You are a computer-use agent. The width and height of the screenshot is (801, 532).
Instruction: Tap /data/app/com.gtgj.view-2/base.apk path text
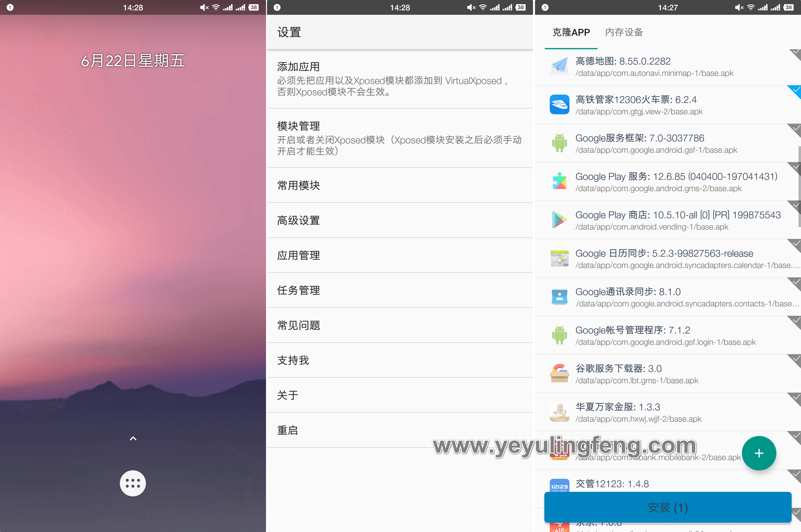tap(639, 112)
